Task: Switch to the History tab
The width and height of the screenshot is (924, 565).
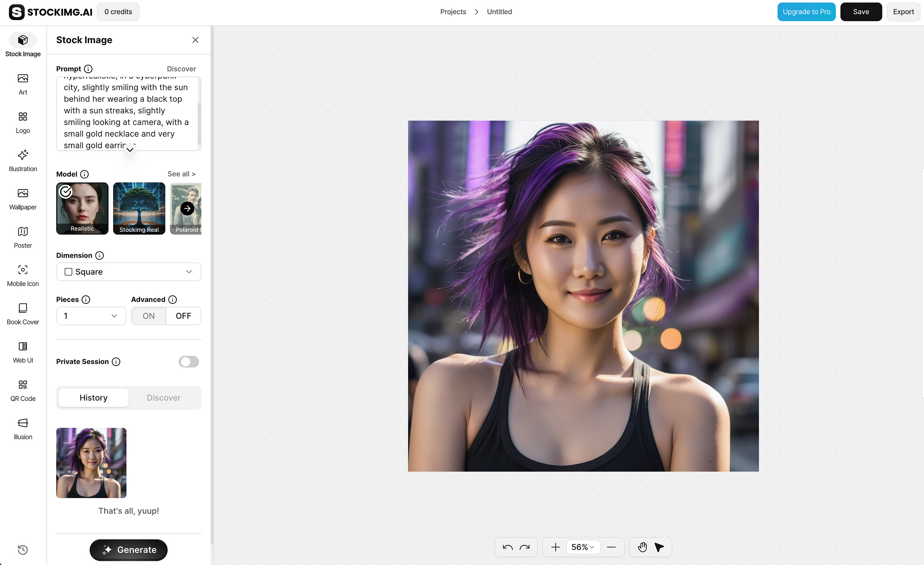Action: (x=94, y=397)
